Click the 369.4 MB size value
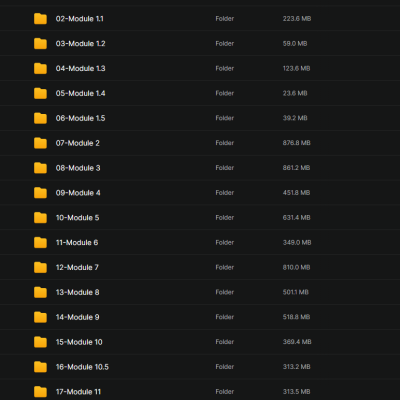Viewport: 400px width, 400px height. click(297, 342)
